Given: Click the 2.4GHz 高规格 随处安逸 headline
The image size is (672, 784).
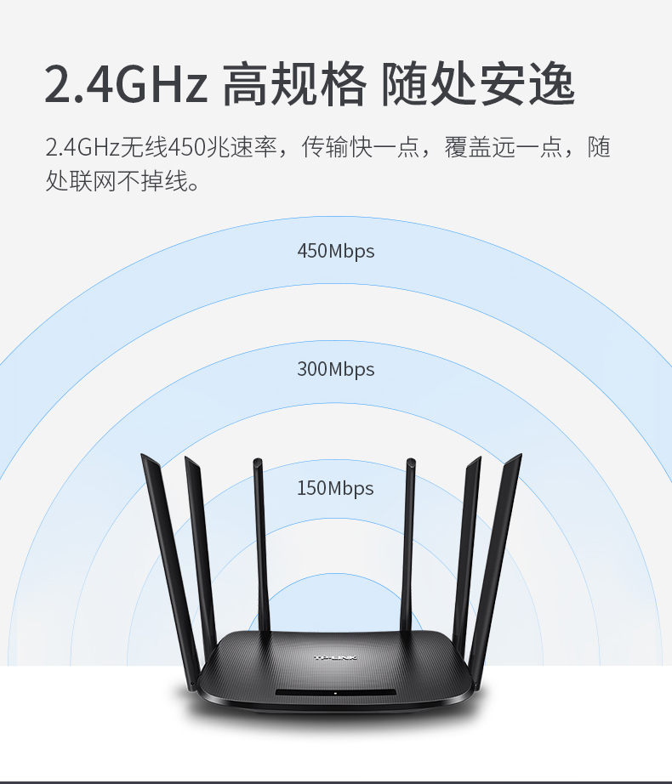Looking at the screenshot, I should [x=310, y=83].
